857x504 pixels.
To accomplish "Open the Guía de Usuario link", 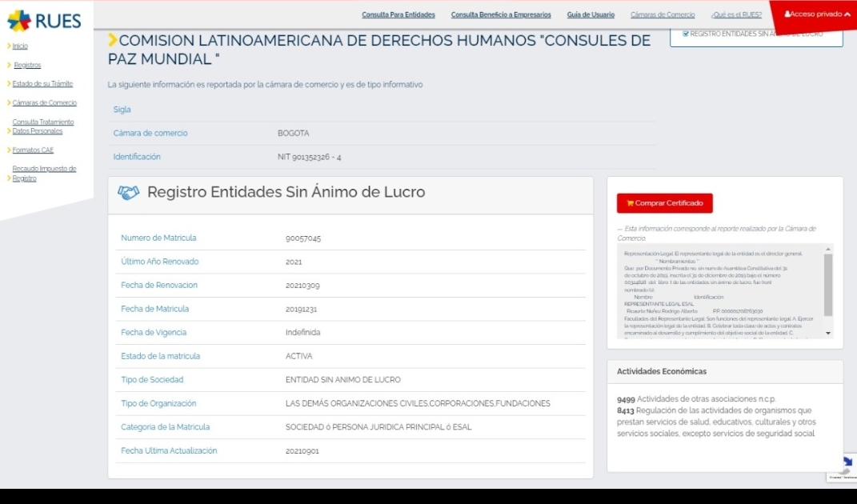I will coord(591,14).
